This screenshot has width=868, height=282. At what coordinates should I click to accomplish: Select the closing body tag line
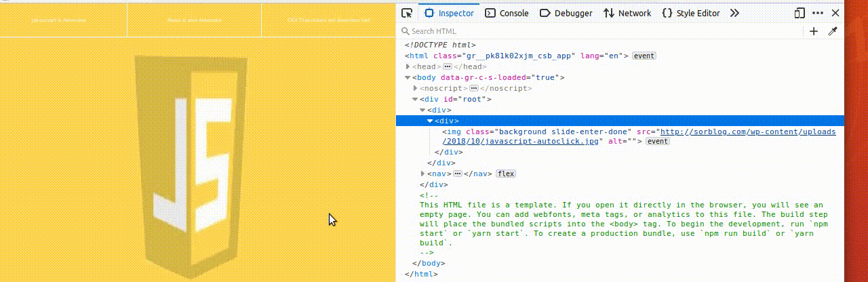(428, 263)
